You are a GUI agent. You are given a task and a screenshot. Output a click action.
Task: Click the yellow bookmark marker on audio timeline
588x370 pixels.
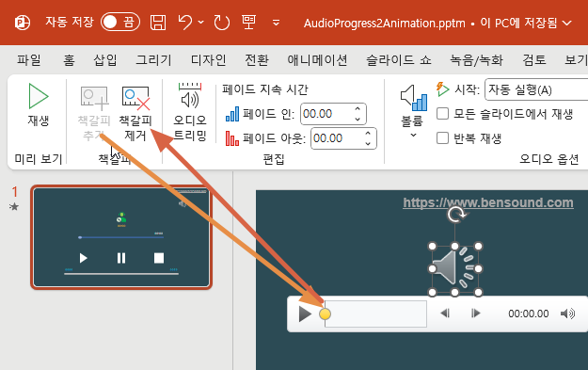(x=325, y=314)
